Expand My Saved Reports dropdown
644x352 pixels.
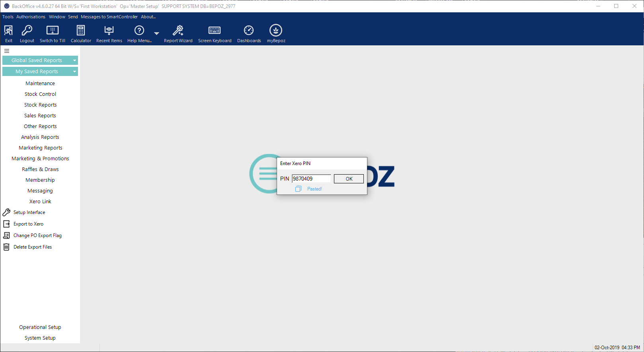[x=74, y=72]
